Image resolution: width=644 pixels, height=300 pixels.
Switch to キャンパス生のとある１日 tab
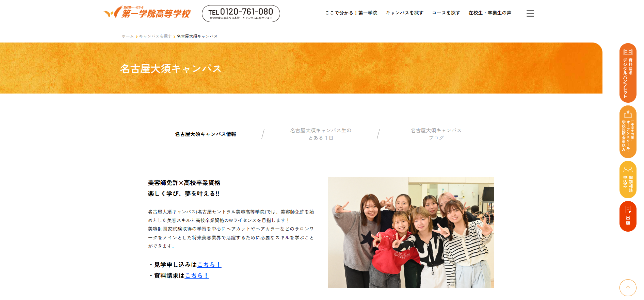click(321, 134)
